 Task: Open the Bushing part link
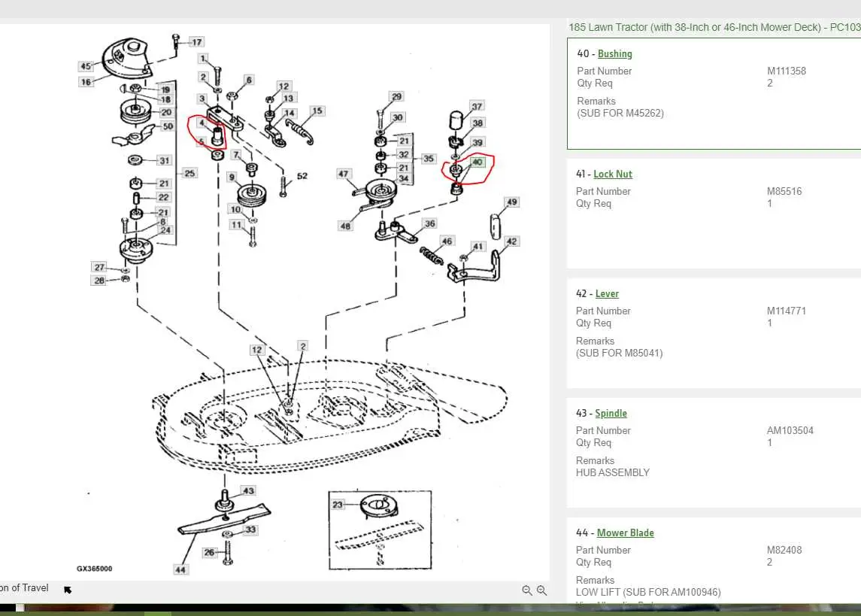coord(614,54)
